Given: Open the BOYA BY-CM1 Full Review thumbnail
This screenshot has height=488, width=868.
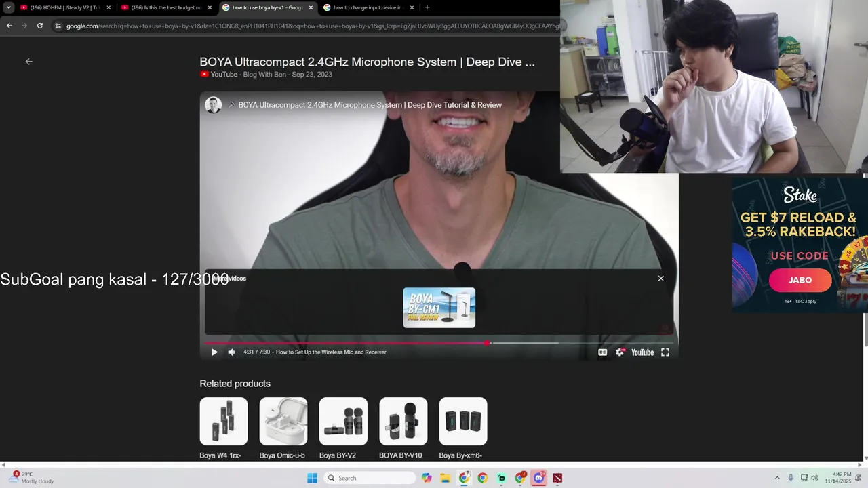Looking at the screenshot, I should click(439, 308).
